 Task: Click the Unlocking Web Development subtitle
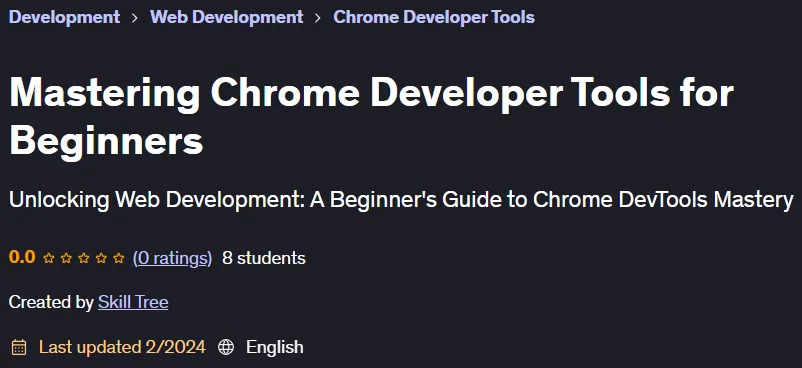click(401, 200)
